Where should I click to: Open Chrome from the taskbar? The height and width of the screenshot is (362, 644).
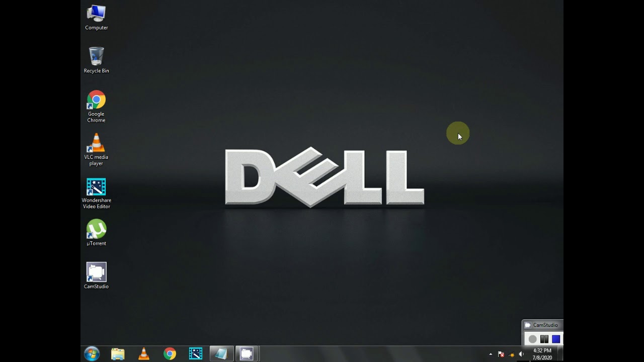tap(170, 354)
